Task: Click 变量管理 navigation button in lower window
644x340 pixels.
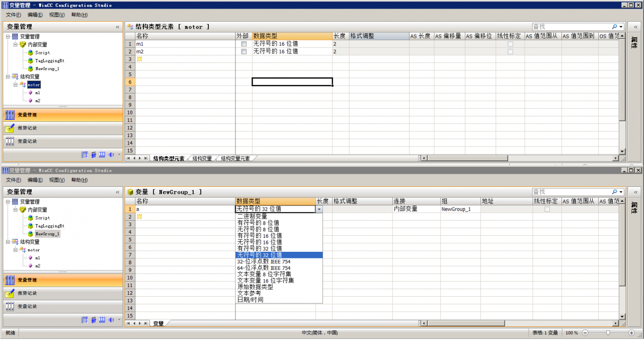Action: pyautogui.click(x=63, y=280)
